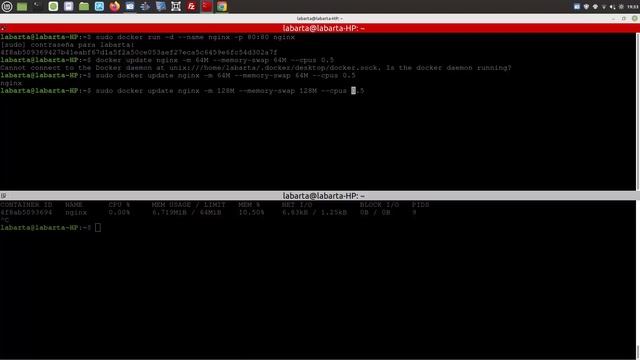The image size is (640, 360).
Task: Click the 'BLOCK I/O' column header
Action: click(x=379, y=204)
